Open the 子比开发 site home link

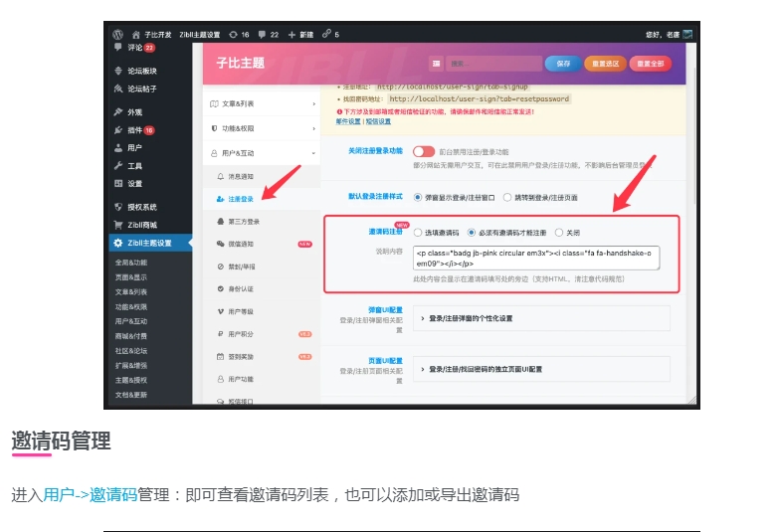click(152, 34)
